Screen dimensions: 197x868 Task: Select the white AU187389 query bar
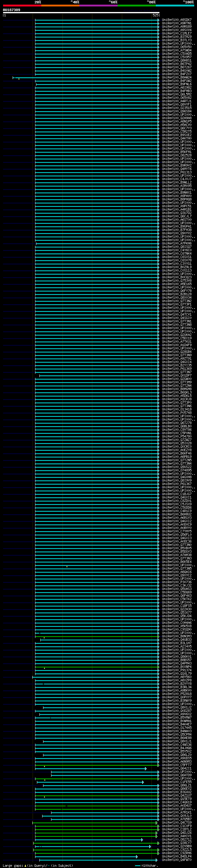(x=81, y=12)
